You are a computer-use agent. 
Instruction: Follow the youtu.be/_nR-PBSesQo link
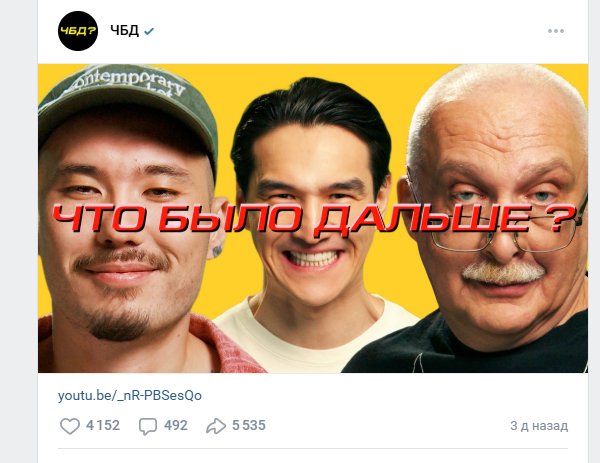coord(130,396)
